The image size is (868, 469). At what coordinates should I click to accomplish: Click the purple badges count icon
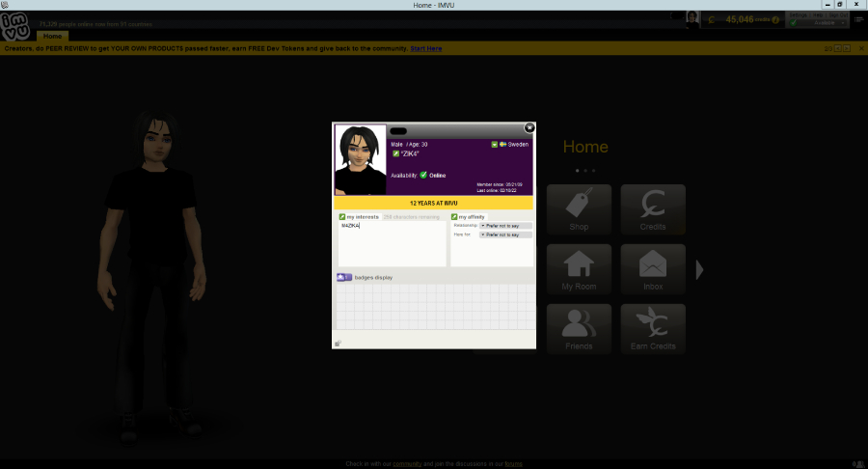pos(344,277)
